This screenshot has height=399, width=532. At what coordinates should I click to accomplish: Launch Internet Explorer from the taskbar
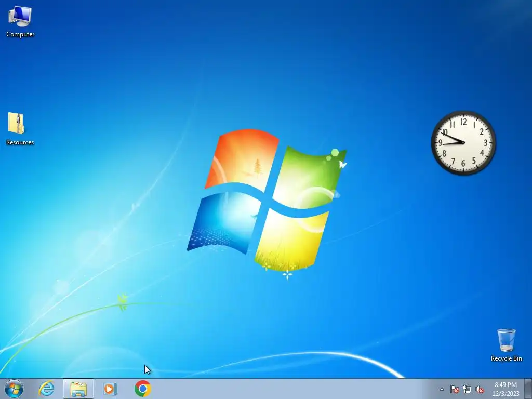(46, 389)
